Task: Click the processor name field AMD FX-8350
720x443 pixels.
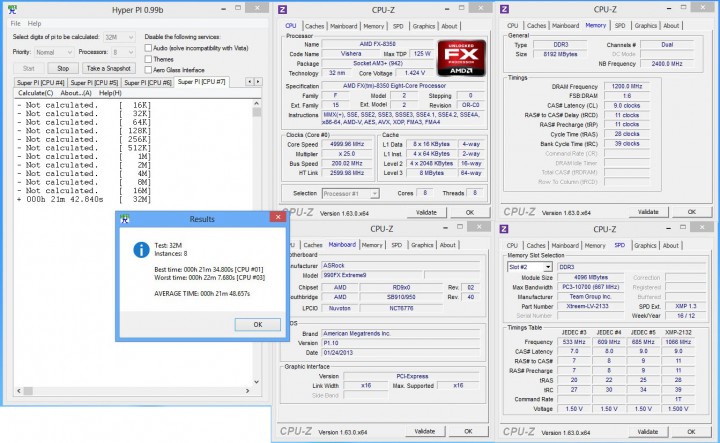Action: pyautogui.click(x=377, y=44)
